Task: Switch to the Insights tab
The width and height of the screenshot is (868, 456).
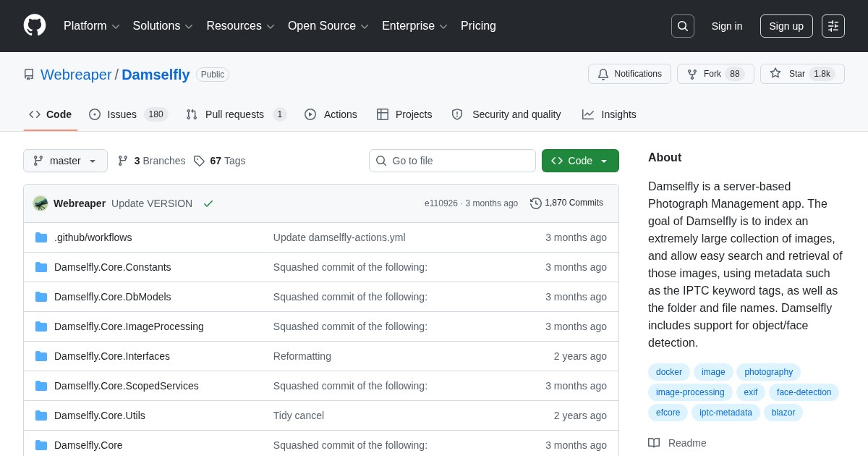Action: pos(609,114)
